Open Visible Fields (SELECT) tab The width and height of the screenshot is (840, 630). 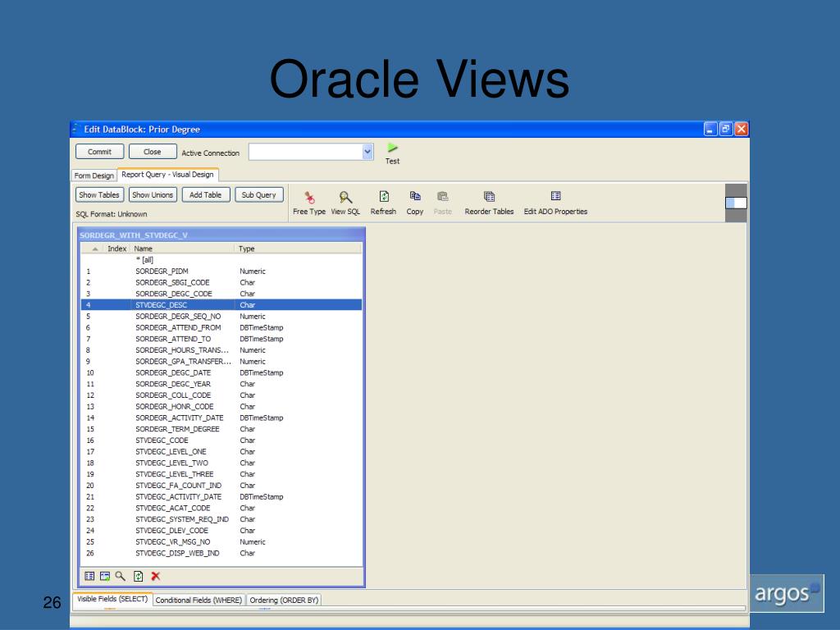pos(112,599)
